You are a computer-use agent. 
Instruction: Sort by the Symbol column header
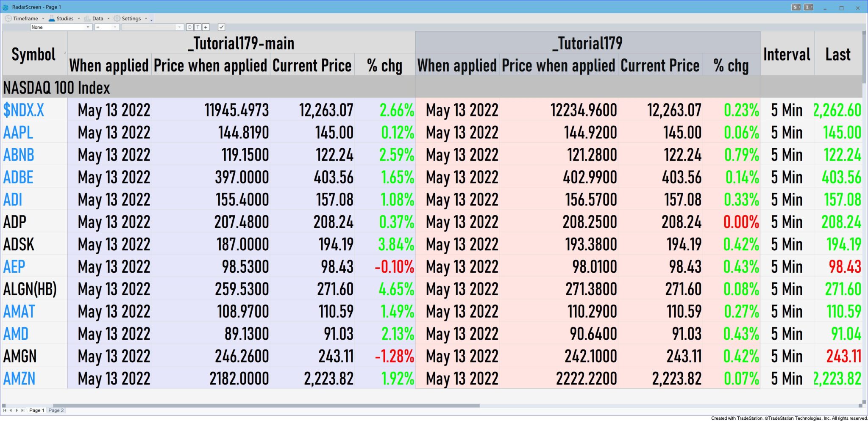[33, 55]
